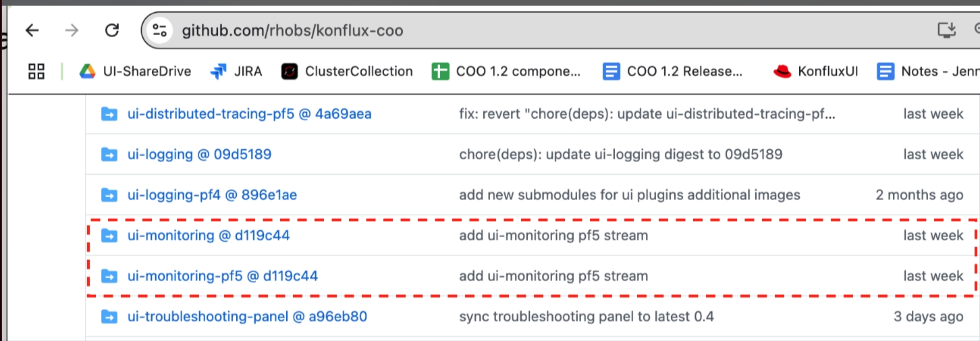Click the install app icon in address bar
This screenshot has width=980, height=341.
pos(947,30)
